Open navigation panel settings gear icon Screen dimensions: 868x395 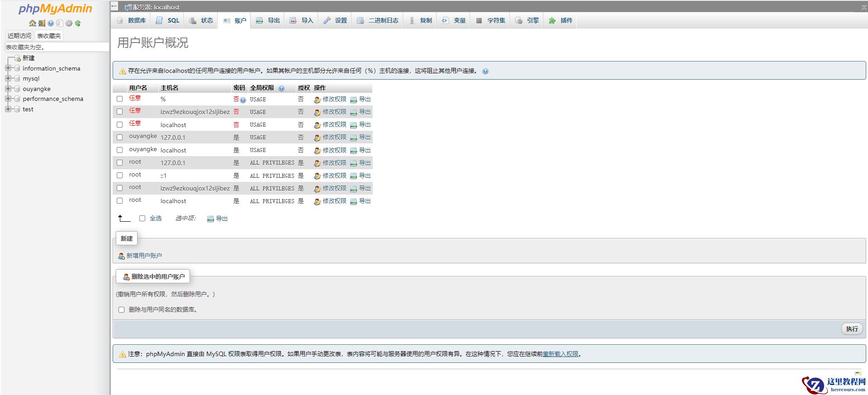[69, 23]
